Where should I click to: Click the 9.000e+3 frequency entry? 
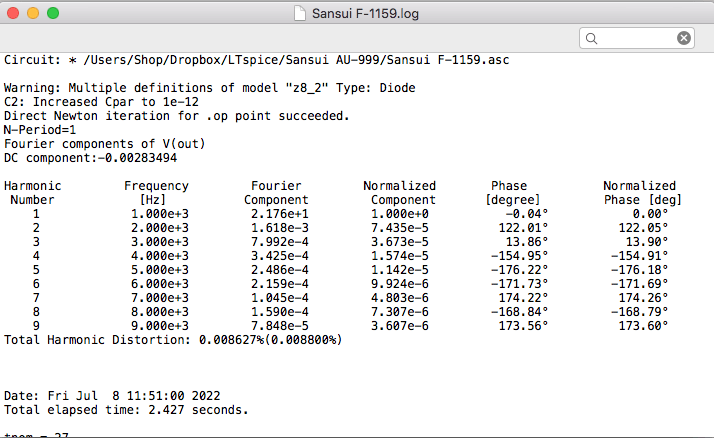(x=160, y=326)
